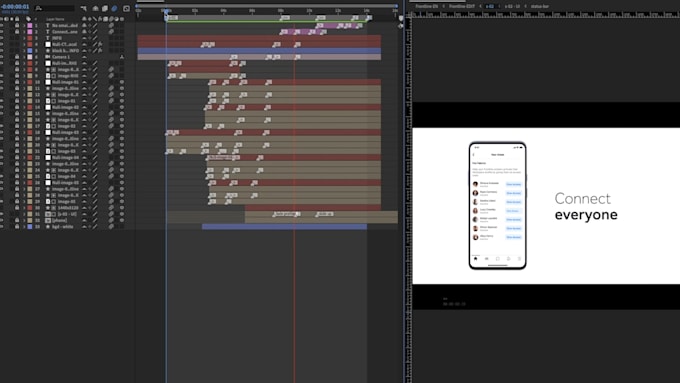Toggle the hide shy layers switch
The width and height of the screenshot is (680, 383).
click(x=95, y=8)
